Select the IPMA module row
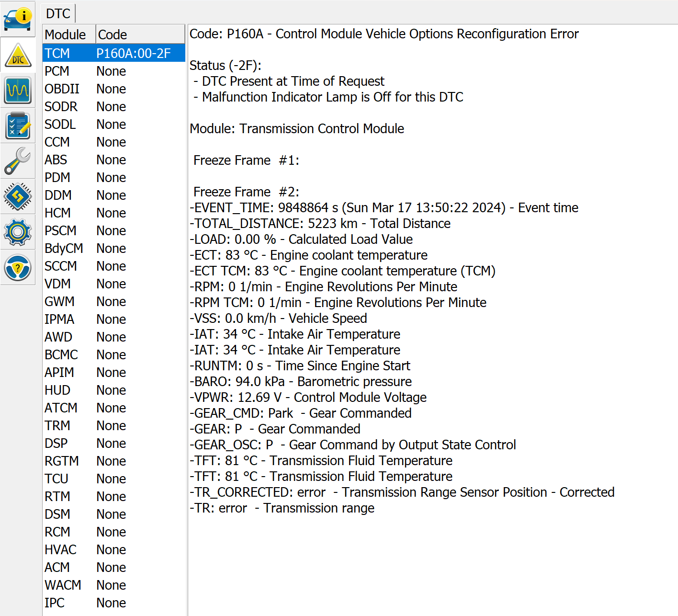This screenshot has width=678, height=616. click(x=114, y=319)
